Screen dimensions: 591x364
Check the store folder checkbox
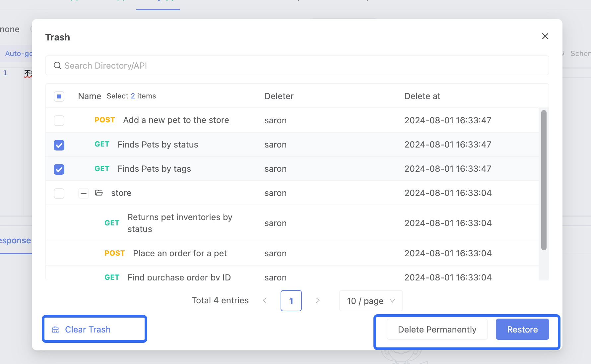(59, 193)
